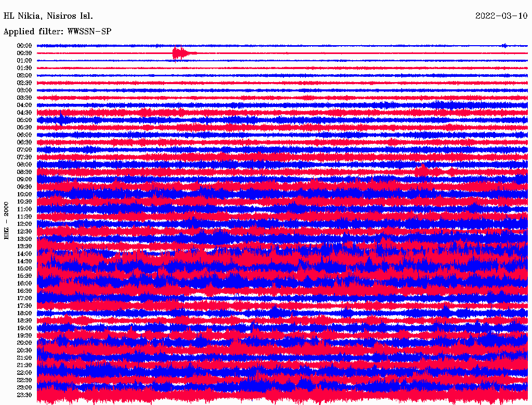Click the red earthquake burst on 00:30 trace
Image resolution: width=532 pixels, height=405 pixels.
coord(180,53)
